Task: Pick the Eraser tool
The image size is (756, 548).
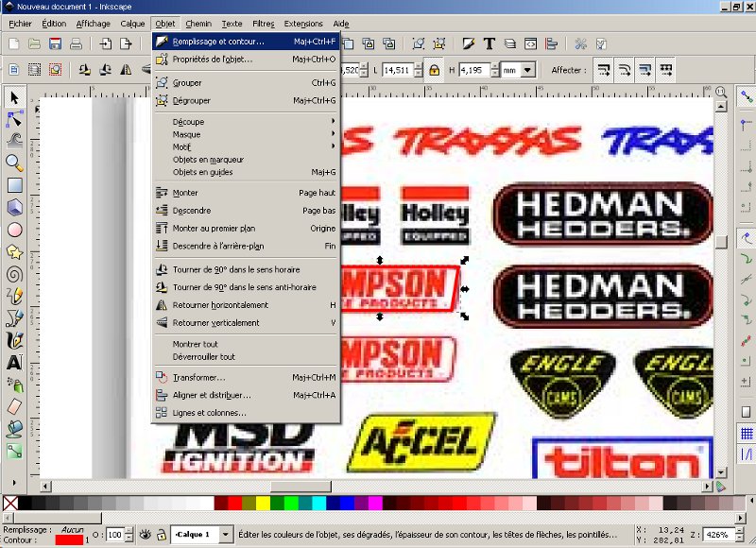Action: pos(14,406)
